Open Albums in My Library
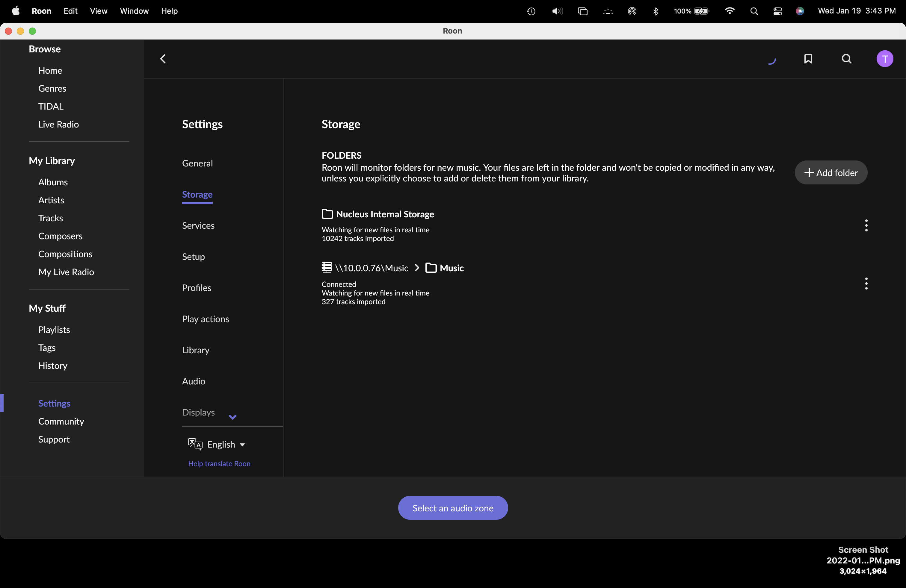The image size is (906, 588). point(53,182)
